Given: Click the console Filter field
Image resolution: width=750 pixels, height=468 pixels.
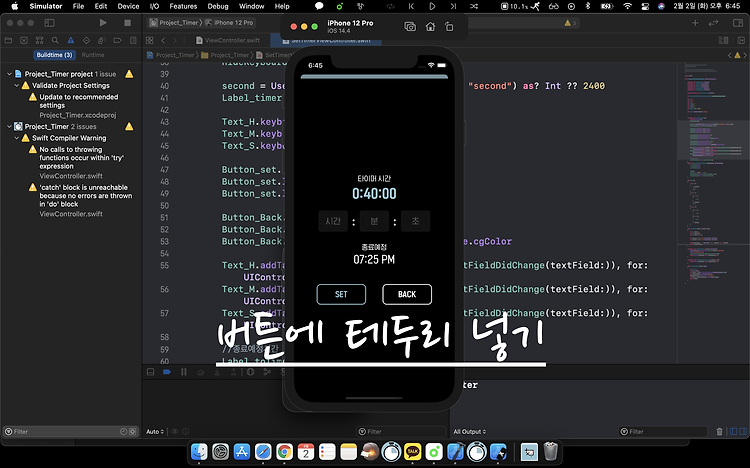Looking at the screenshot, I should (x=662, y=432).
